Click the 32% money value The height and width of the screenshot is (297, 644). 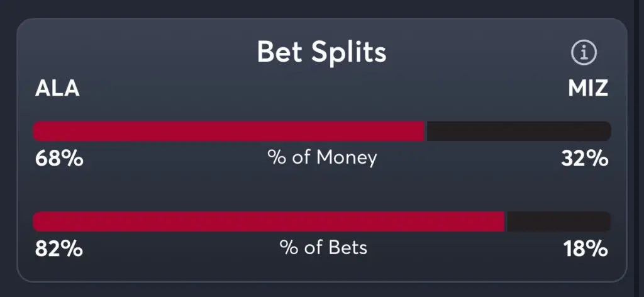coord(584,159)
